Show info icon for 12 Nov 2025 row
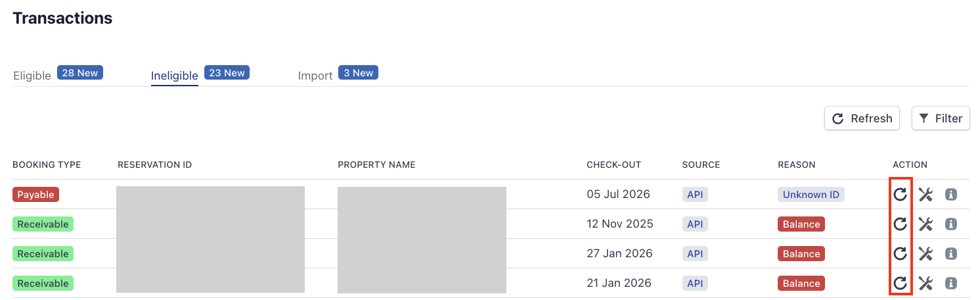 [950, 224]
